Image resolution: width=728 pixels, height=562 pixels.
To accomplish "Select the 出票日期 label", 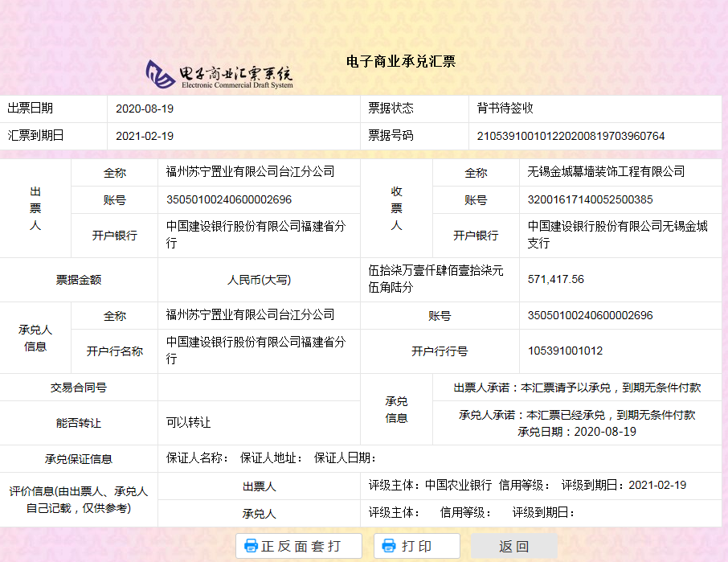I will [31, 109].
